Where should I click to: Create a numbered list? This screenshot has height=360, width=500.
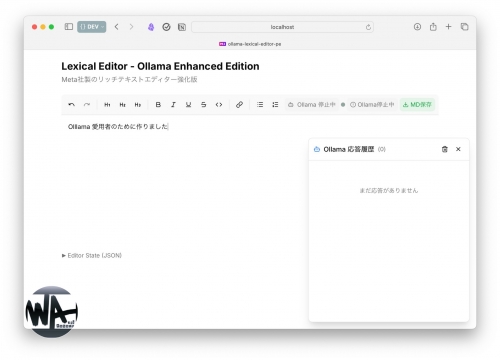pyautogui.click(x=275, y=105)
